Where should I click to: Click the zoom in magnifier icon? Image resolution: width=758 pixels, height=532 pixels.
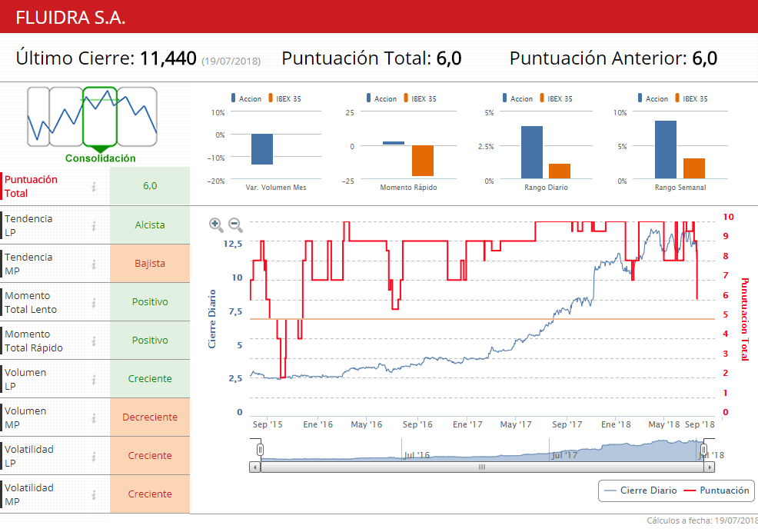(216, 225)
